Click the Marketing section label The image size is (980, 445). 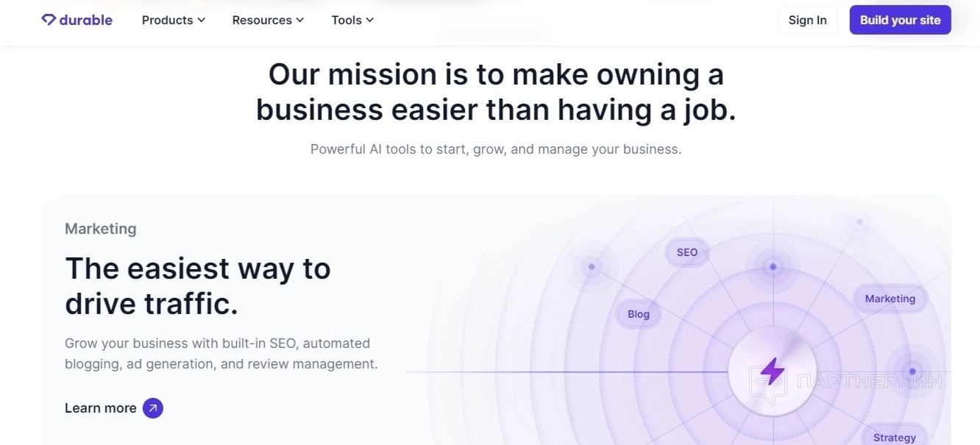click(101, 229)
